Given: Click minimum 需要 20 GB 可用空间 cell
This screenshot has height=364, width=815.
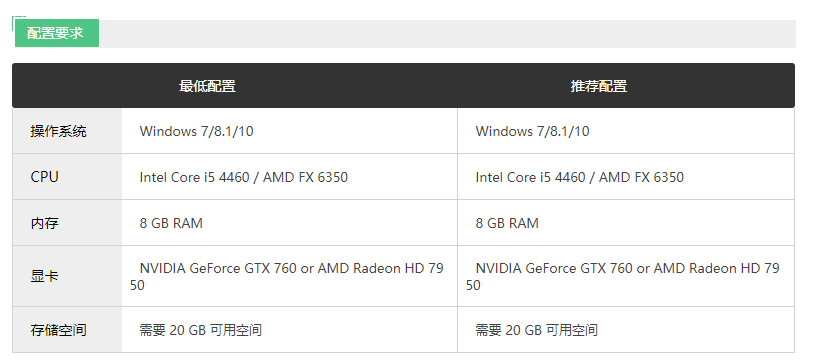Looking at the screenshot, I should tap(290, 330).
